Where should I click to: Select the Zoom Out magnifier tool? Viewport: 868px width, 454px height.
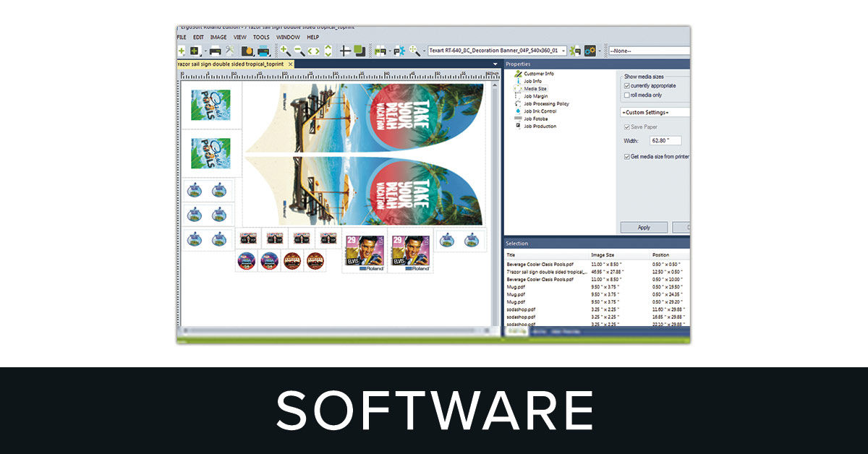[x=299, y=51]
